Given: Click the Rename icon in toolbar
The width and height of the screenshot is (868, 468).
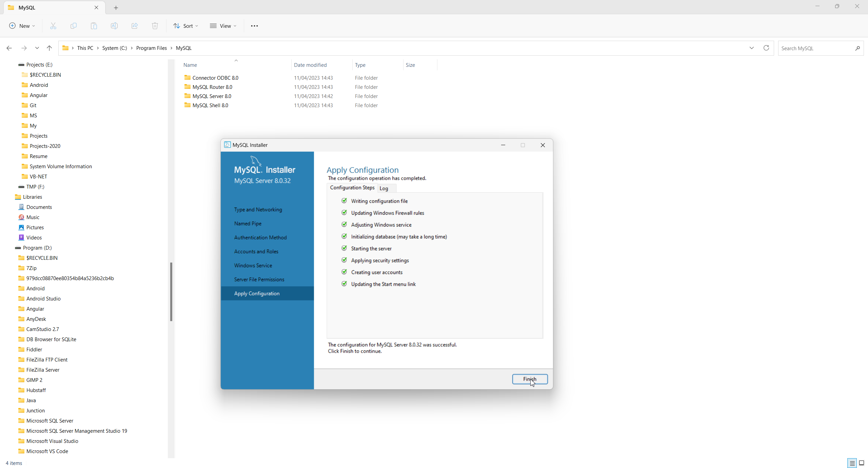Looking at the screenshot, I should (x=114, y=26).
